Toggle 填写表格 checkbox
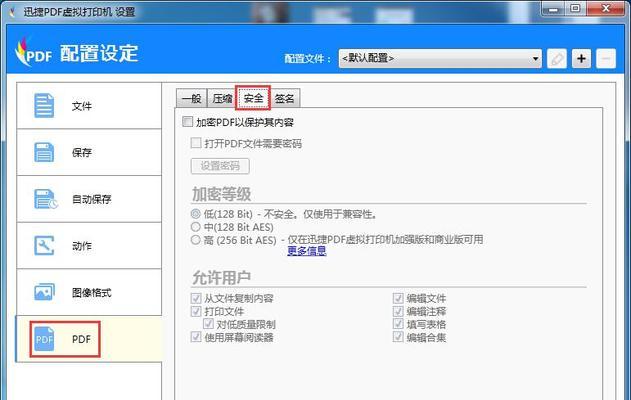The height and width of the screenshot is (400, 631). click(398, 324)
